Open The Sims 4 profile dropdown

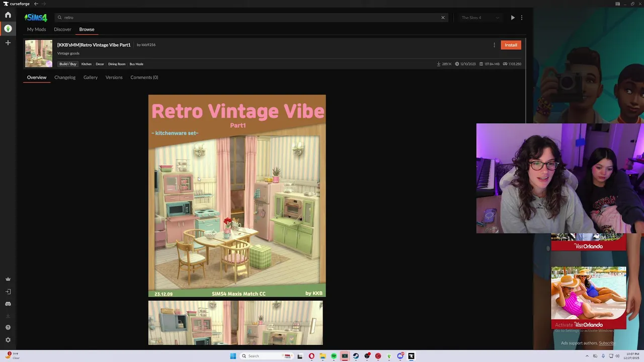pos(480,18)
